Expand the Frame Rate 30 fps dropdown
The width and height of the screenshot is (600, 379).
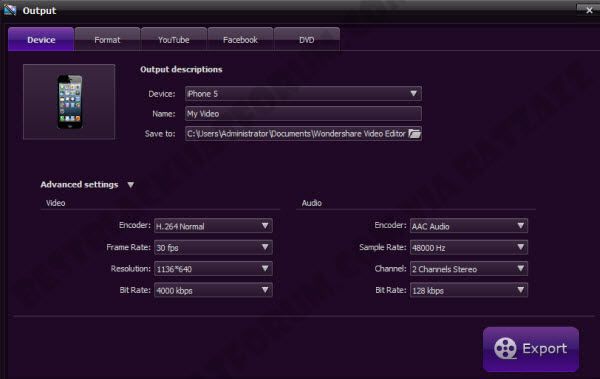click(213, 247)
